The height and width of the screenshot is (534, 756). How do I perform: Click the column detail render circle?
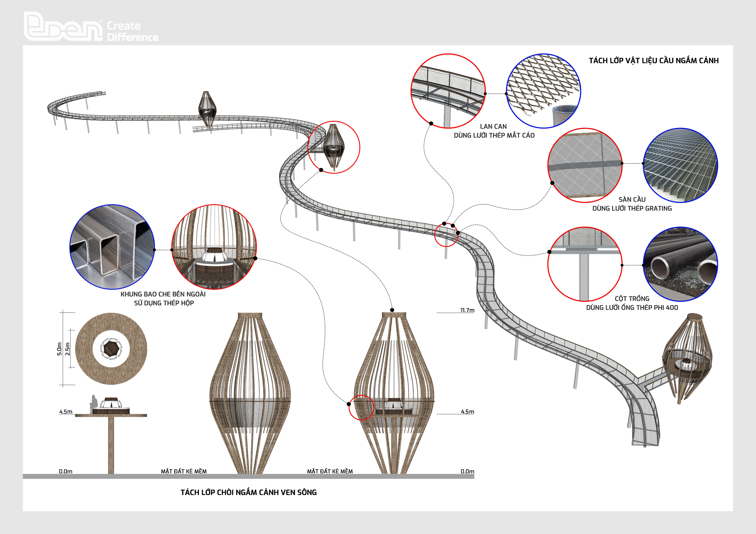[x=585, y=264]
